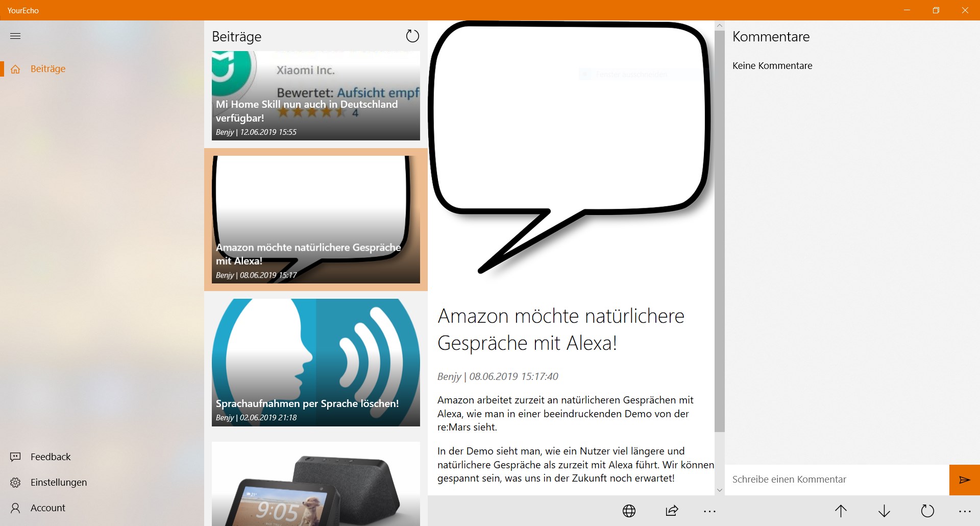980x526 pixels.
Task: Open more comment options ellipsis
Action: [965, 511]
